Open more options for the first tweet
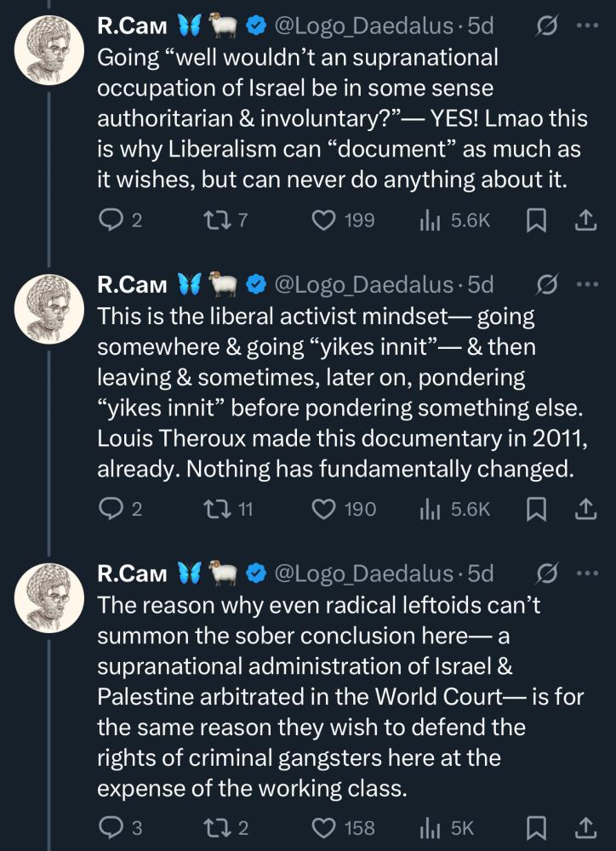The height and width of the screenshot is (851, 616). 587,26
